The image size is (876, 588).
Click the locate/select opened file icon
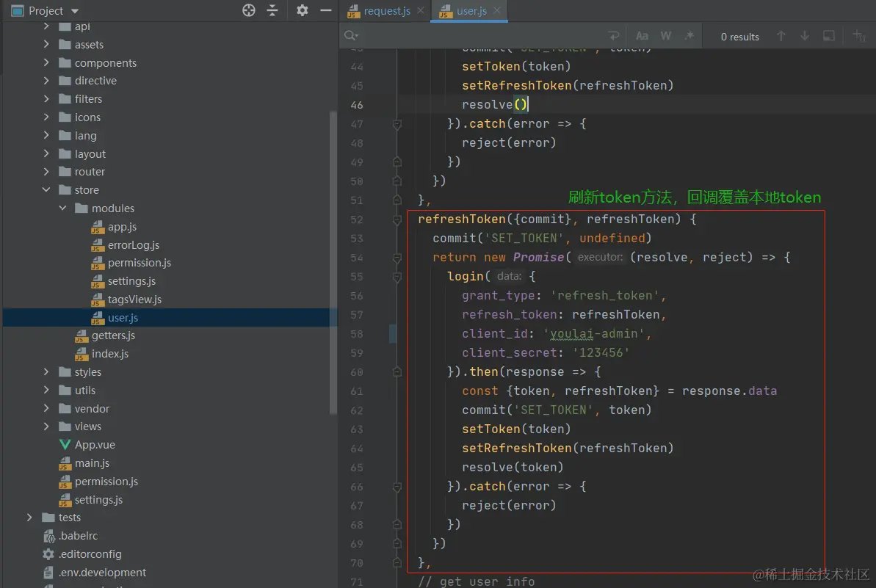point(249,10)
